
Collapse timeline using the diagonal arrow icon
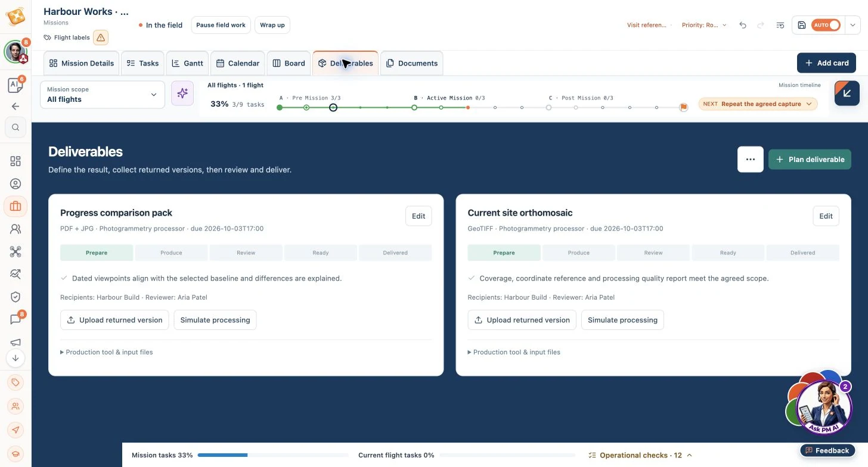847,93
